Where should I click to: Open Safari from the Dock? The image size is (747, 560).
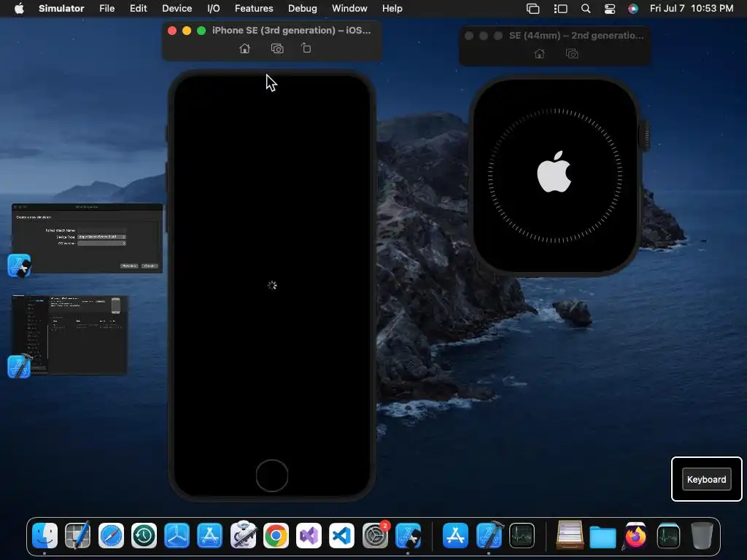[111, 536]
